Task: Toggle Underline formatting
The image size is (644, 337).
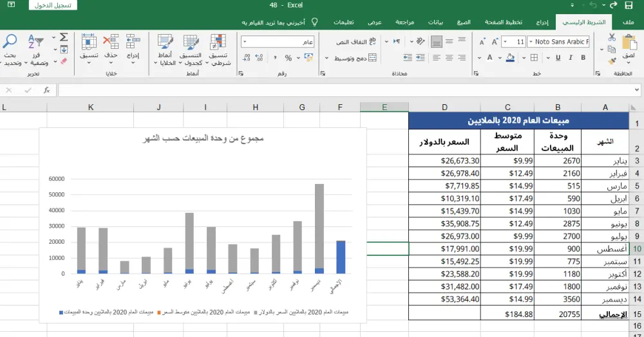Action: [x=558, y=58]
